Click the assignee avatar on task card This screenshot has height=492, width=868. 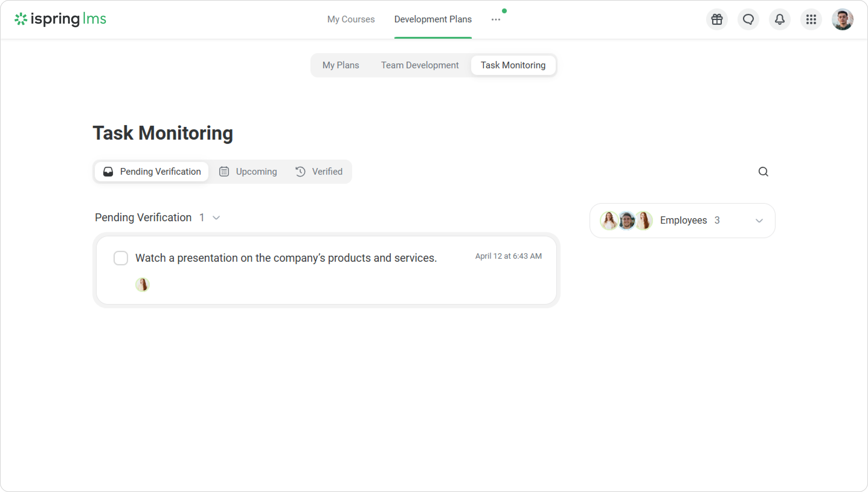(x=143, y=284)
